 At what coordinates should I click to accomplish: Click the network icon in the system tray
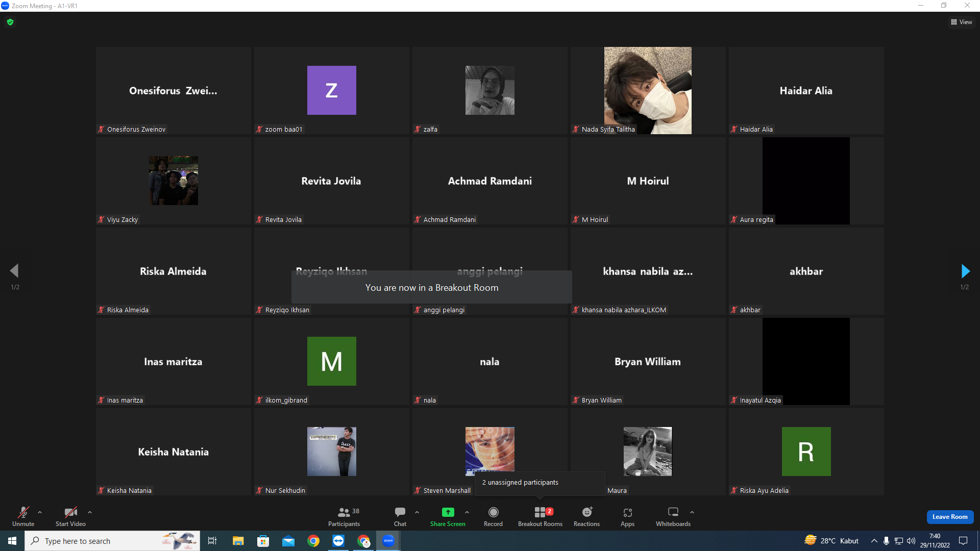(x=899, y=541)
